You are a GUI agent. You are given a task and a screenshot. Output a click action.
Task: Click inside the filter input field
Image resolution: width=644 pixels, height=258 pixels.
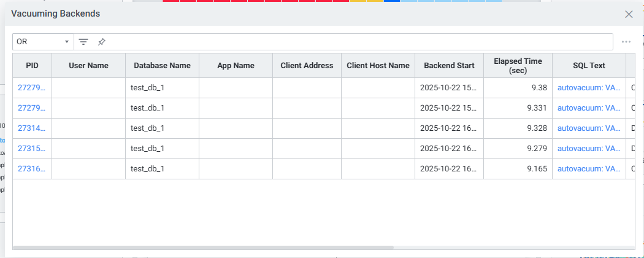coord(356,42)
